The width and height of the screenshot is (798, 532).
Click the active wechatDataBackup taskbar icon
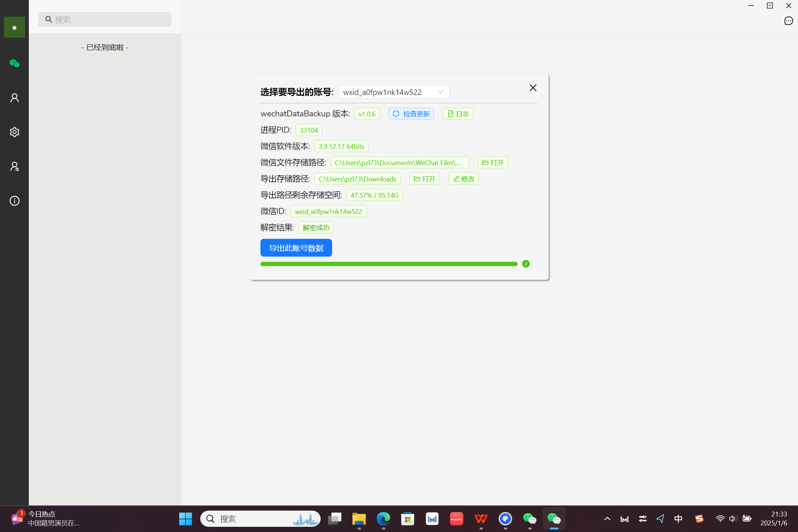554,519
